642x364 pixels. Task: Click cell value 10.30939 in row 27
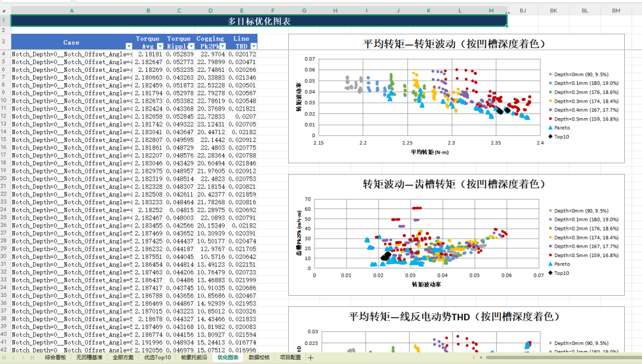pos(210,233)
